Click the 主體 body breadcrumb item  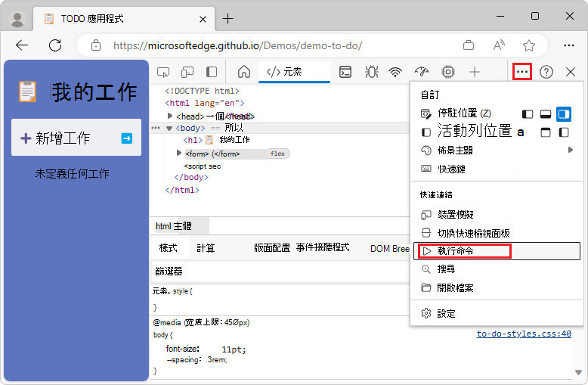(x=183, y=226)
